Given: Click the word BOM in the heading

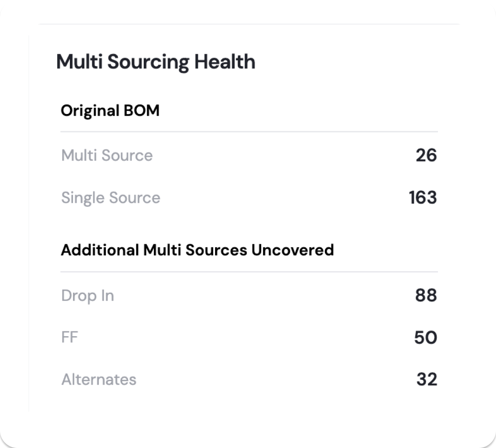Looking at the screenshot, I should point(141,110).
